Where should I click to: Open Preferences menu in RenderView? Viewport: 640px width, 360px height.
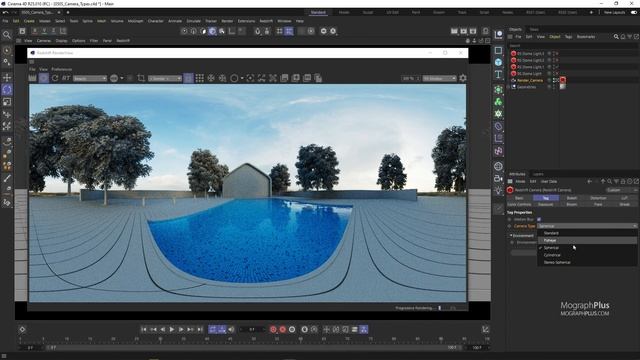pos(62,69)
